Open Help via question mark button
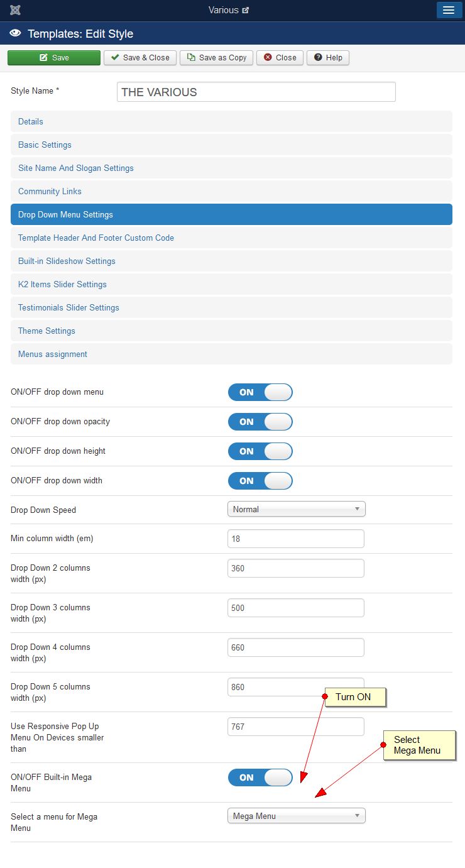 tap(328, 57)
